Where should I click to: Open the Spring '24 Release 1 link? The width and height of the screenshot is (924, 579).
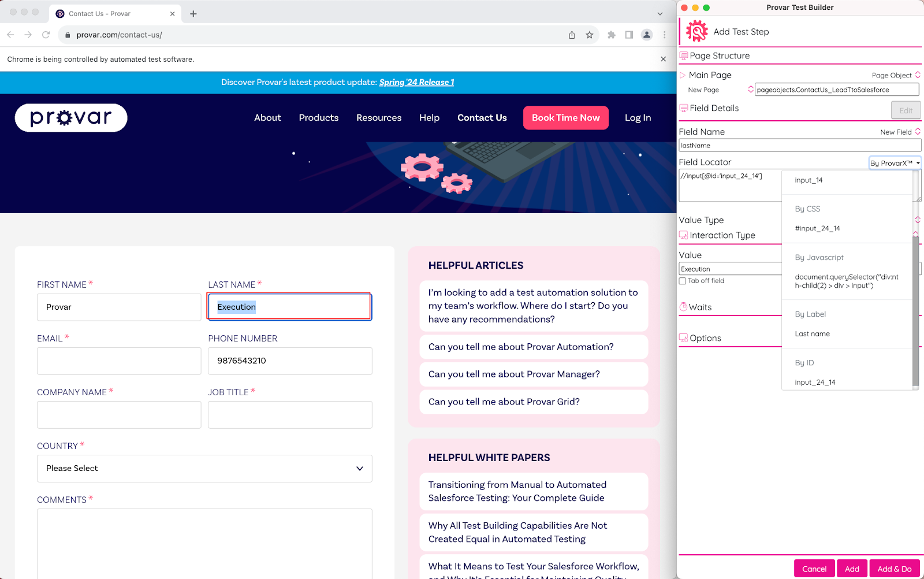(x=416, y=82)
